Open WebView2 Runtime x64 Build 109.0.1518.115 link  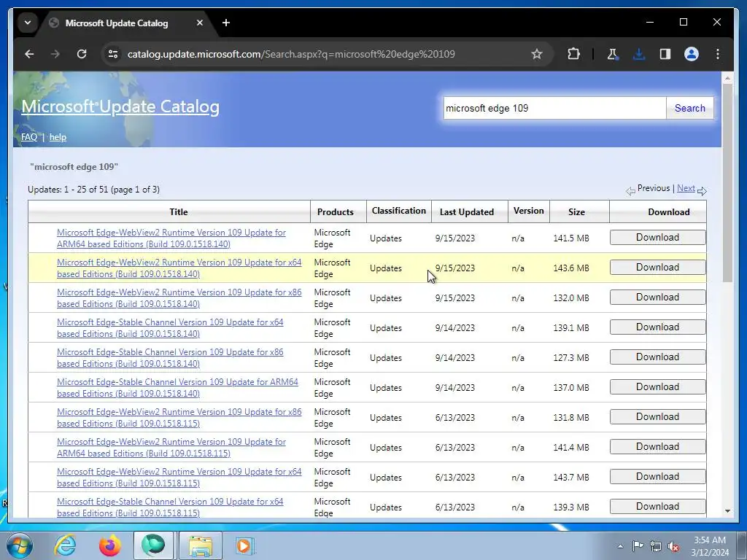coord(179,477)
